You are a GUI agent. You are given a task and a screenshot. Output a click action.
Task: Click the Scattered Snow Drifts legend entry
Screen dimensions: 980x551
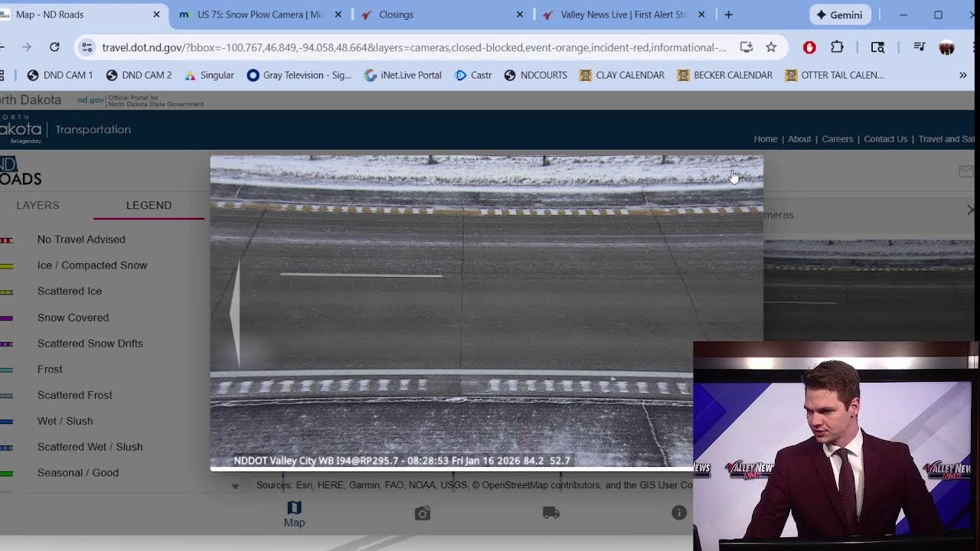90,344
